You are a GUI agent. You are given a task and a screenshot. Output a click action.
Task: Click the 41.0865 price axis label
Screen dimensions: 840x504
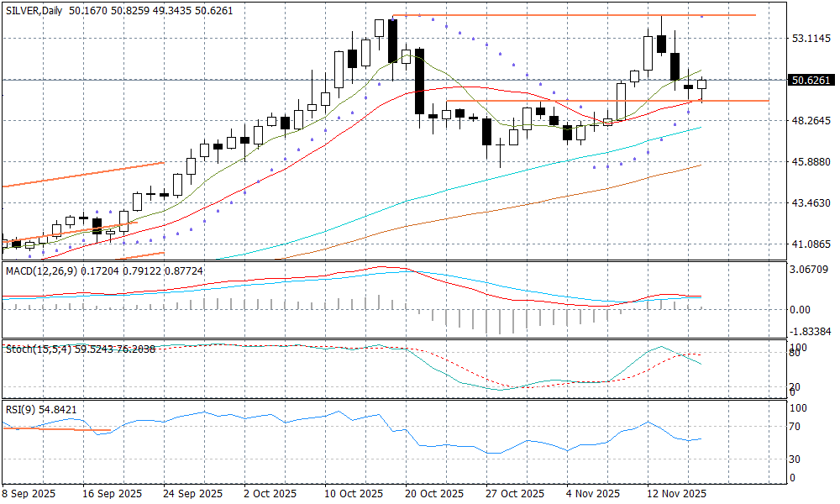(x=811, y=244)
